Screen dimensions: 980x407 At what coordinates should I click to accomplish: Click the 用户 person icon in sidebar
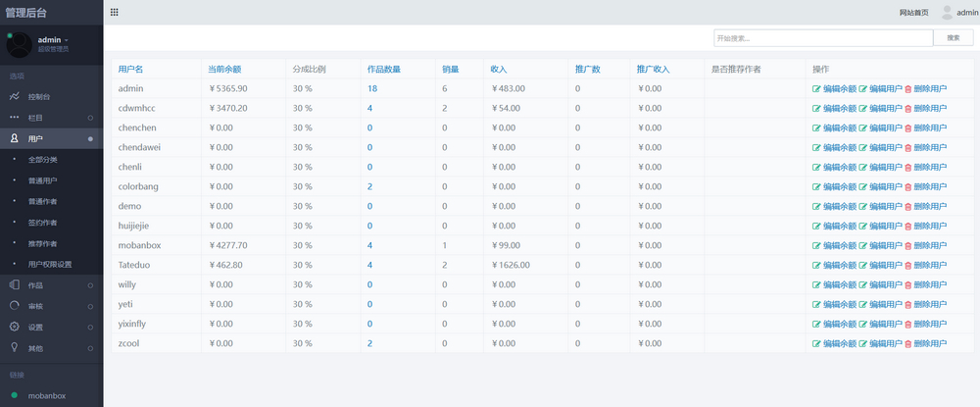(14, 138)
